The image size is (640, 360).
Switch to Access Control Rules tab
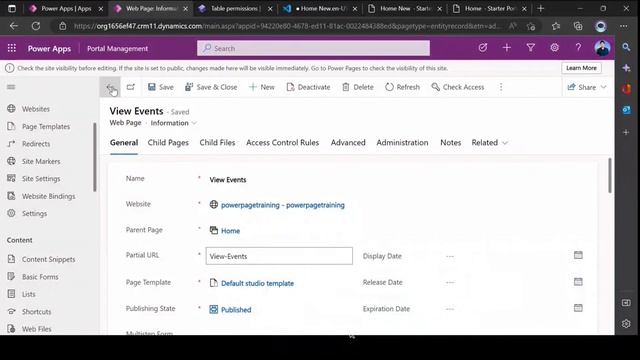(282, 142)
